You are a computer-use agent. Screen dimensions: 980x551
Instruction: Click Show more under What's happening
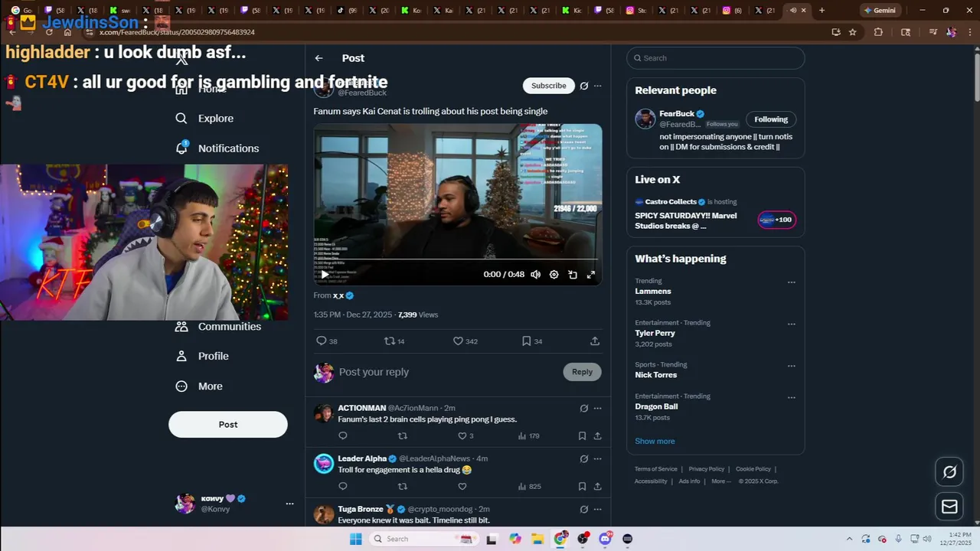click(655, 442)
